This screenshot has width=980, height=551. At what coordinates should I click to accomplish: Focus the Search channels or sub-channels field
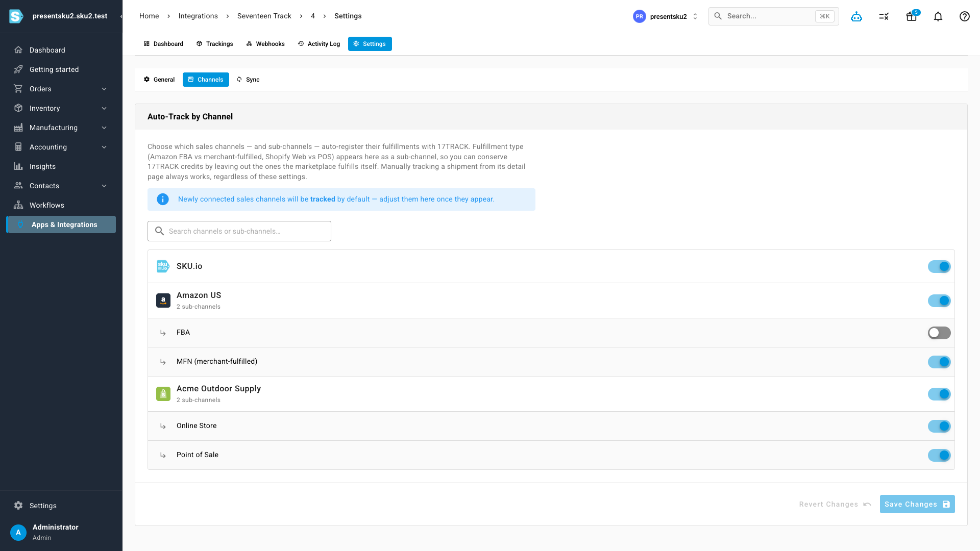pos(239,231)
